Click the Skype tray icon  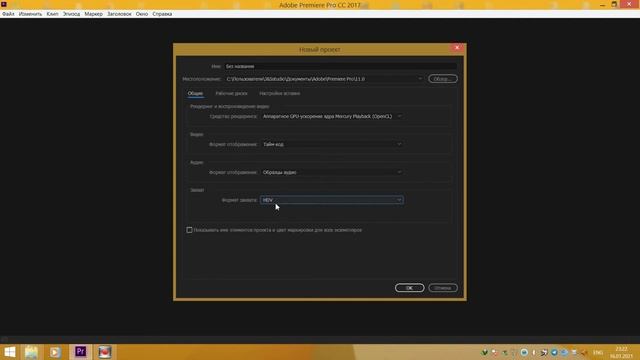564,352
